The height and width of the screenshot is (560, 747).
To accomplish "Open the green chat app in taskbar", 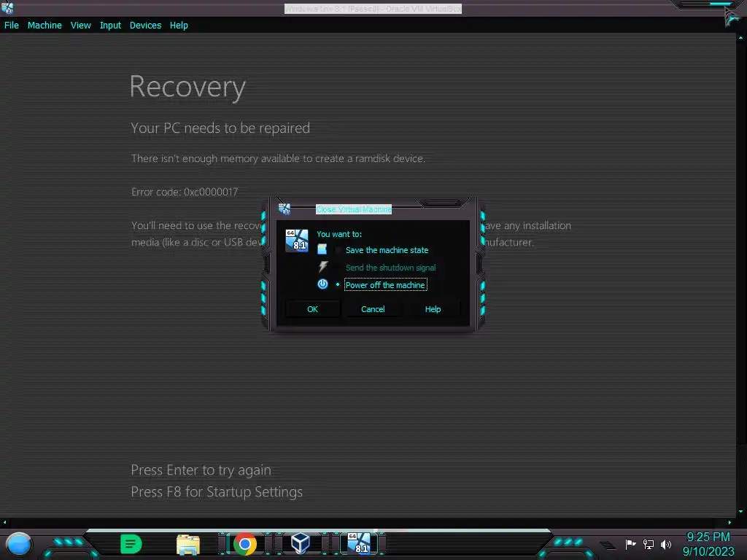I will point(131,544).
